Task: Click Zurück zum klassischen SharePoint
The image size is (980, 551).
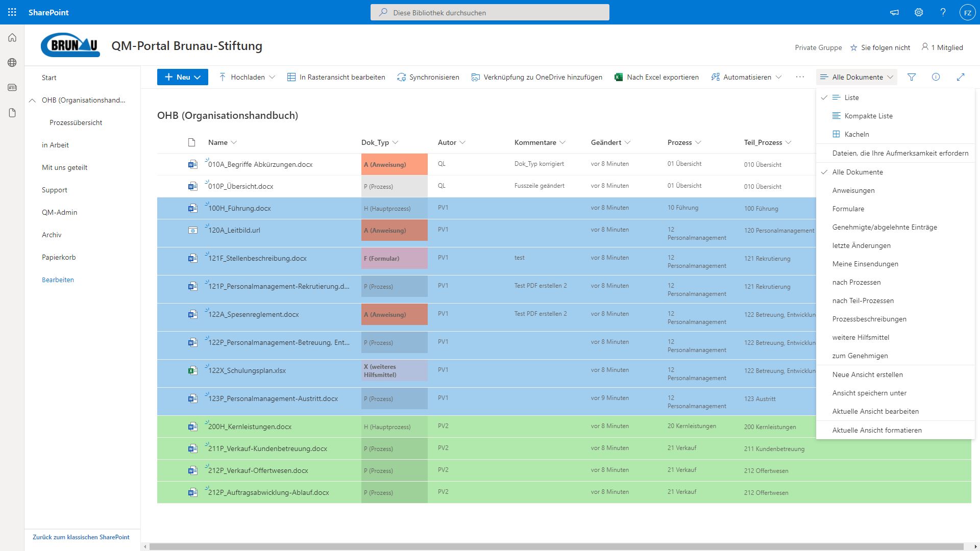Action: coord(81,537)
